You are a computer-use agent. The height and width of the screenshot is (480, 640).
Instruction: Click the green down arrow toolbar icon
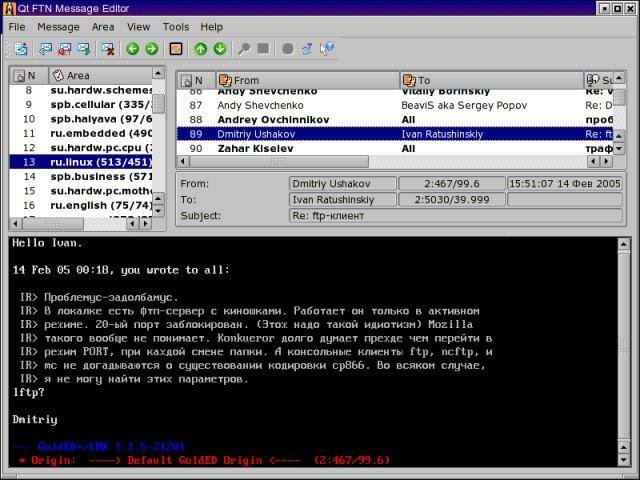(x=220, y=49)
